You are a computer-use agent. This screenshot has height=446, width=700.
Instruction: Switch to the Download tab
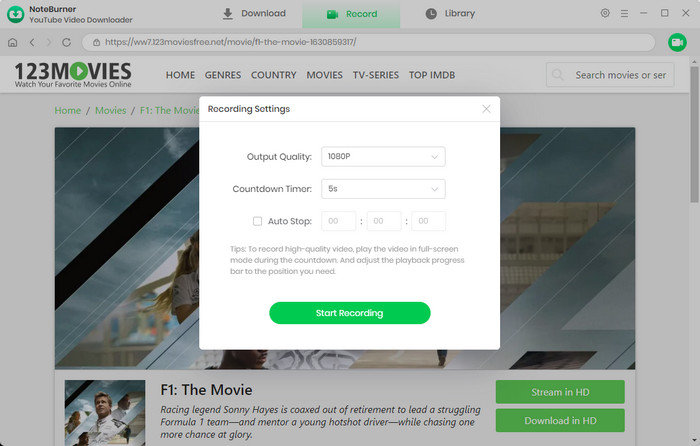point(254,14)
